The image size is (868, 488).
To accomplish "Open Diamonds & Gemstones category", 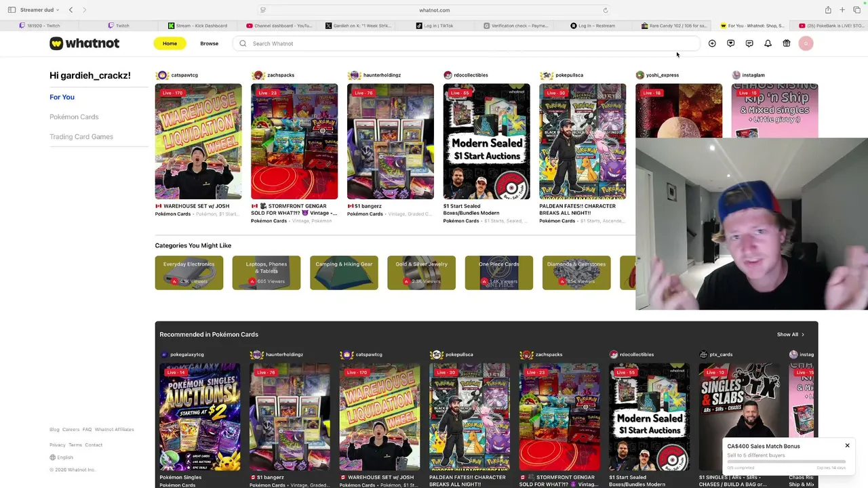I will 576,272.
